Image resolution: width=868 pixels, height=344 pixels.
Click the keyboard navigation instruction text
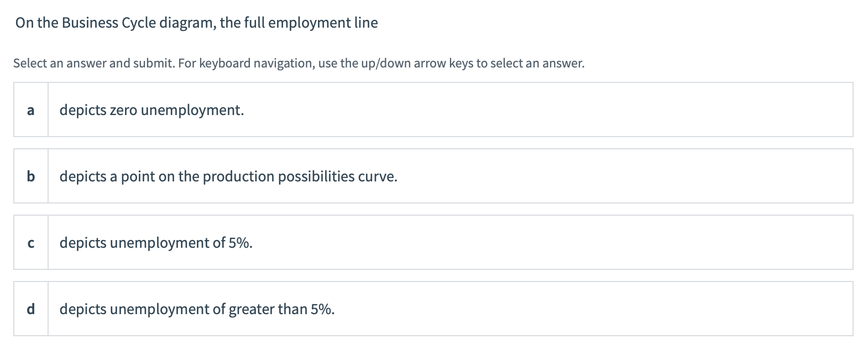coord(299,63)
